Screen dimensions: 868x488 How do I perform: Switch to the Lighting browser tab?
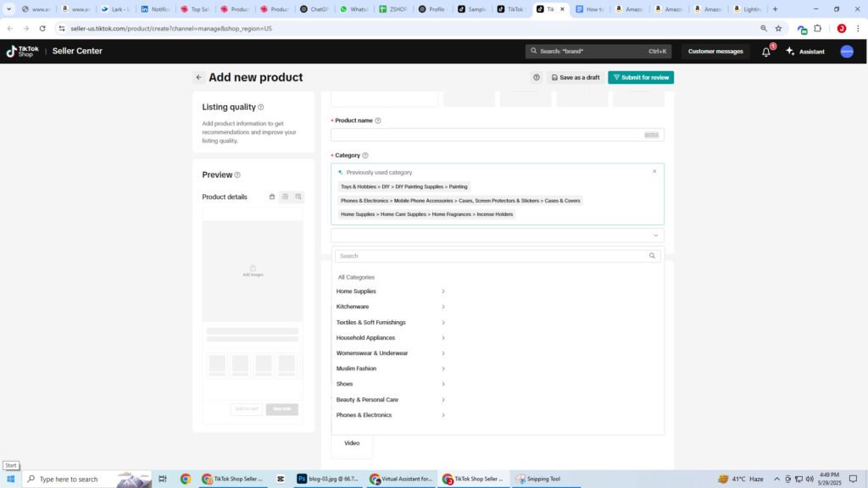748,8
